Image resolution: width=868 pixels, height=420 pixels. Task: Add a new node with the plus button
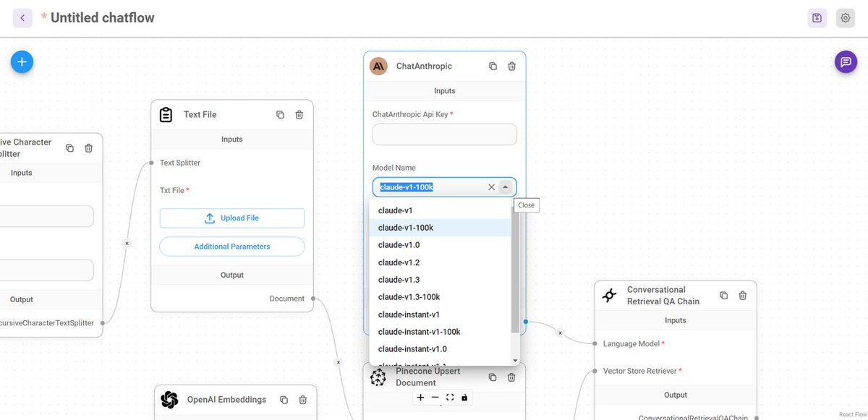[22, 62]
